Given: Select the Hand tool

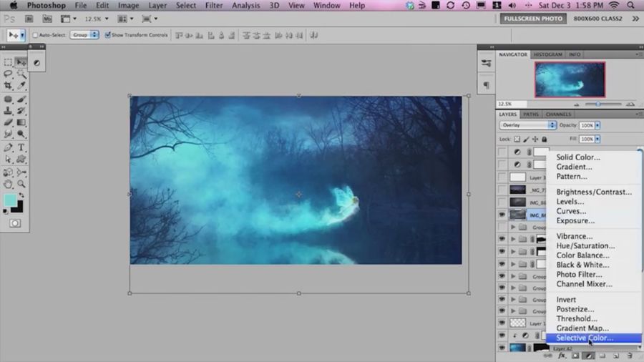Looking at the screenshot, I should (8, 183).
